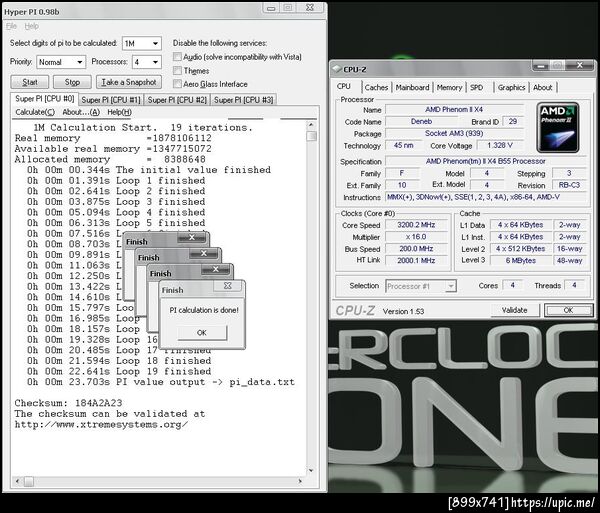
Task: Open the Memory tab in CPU-Z
Action: tap(449, 88)
